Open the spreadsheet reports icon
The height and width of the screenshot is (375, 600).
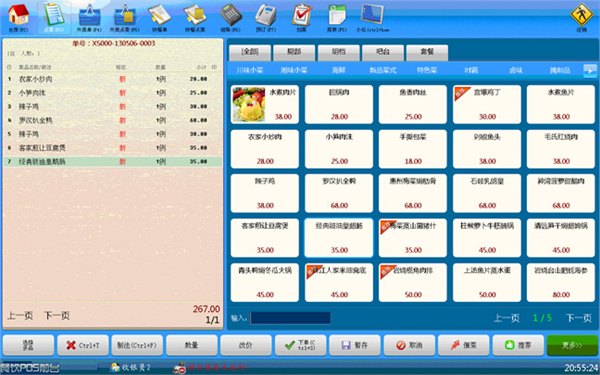point(337,15)
